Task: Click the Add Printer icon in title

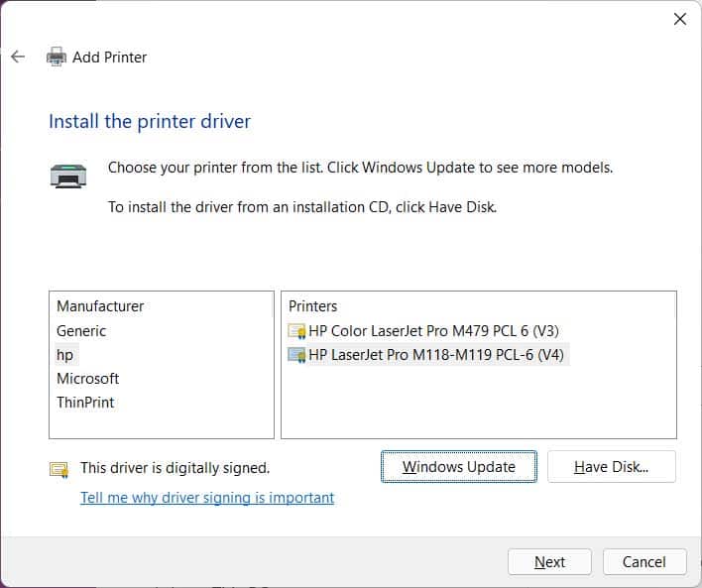Action: (57, 57)
